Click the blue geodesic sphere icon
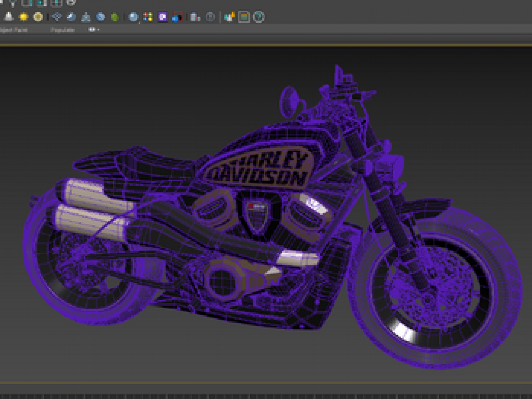The image size is (532, 399). coord(100,17)
